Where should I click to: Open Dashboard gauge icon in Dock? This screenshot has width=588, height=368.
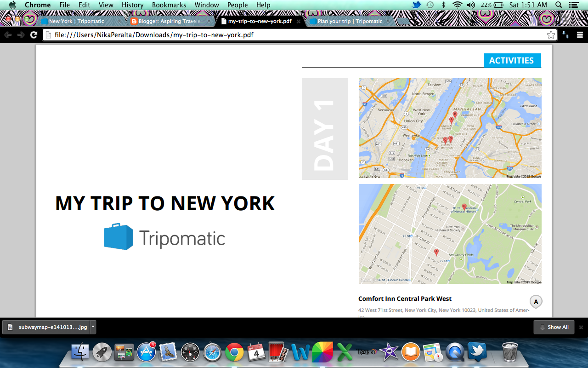tap(190, 352)
